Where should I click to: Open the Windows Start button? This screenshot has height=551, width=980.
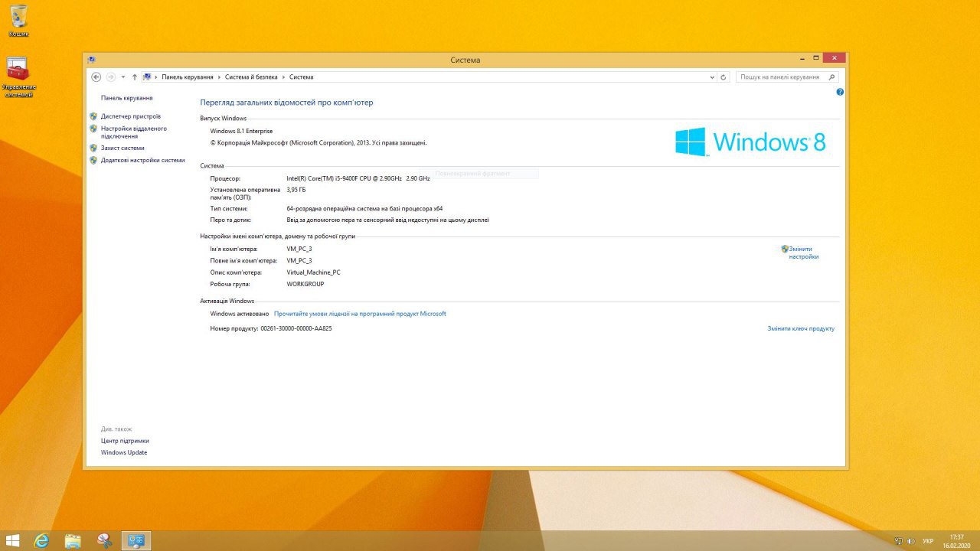13,540
